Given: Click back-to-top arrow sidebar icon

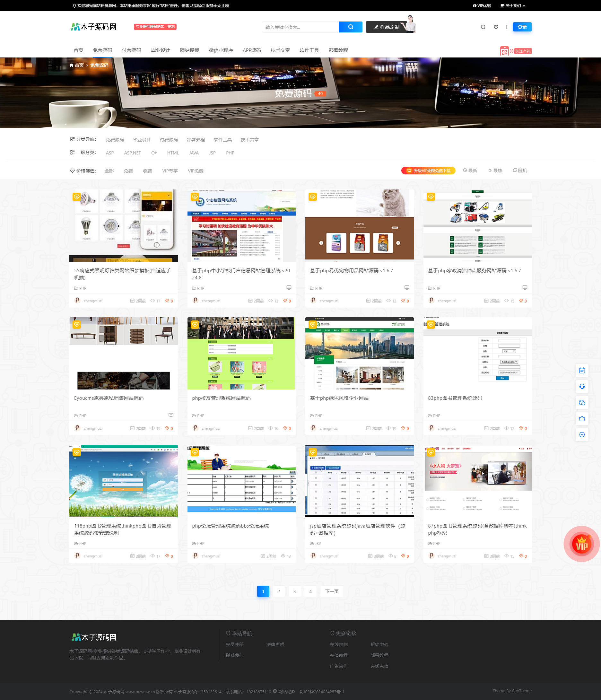Looking at the screenshot, I should point(582,435).
